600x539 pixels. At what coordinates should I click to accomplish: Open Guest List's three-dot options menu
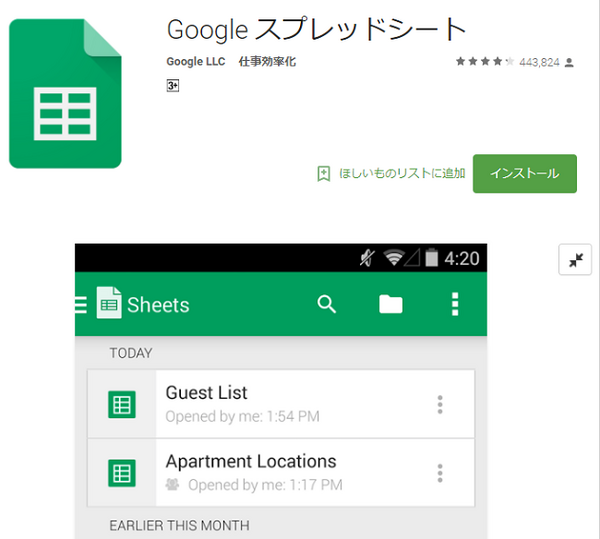pyautogui.click(x=440, y=404)
